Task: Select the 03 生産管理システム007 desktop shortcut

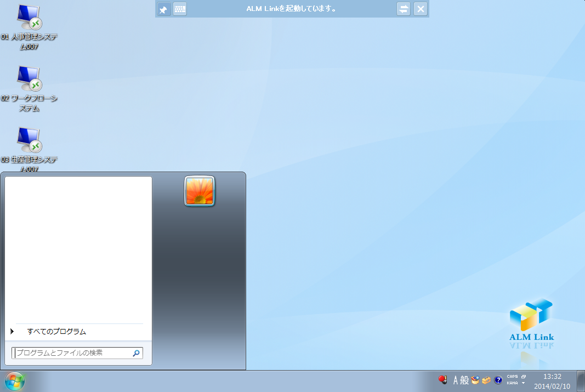Action: pos(29,150)
